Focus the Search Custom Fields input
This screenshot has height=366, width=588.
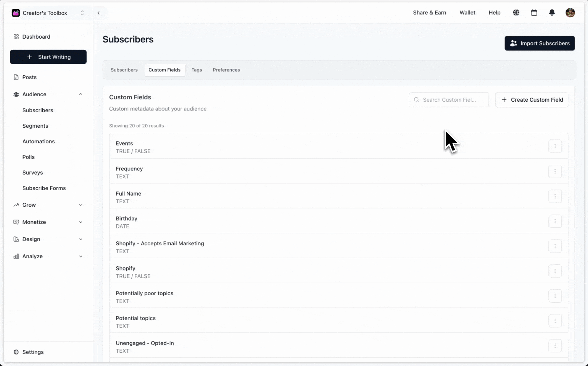pyautogui.click(x=449, y=100)
